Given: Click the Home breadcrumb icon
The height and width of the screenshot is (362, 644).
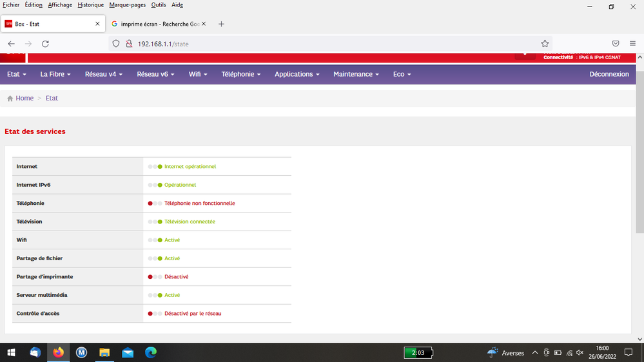Looking at the screenshot, I should pyautogui.click(x=10, y=99).
